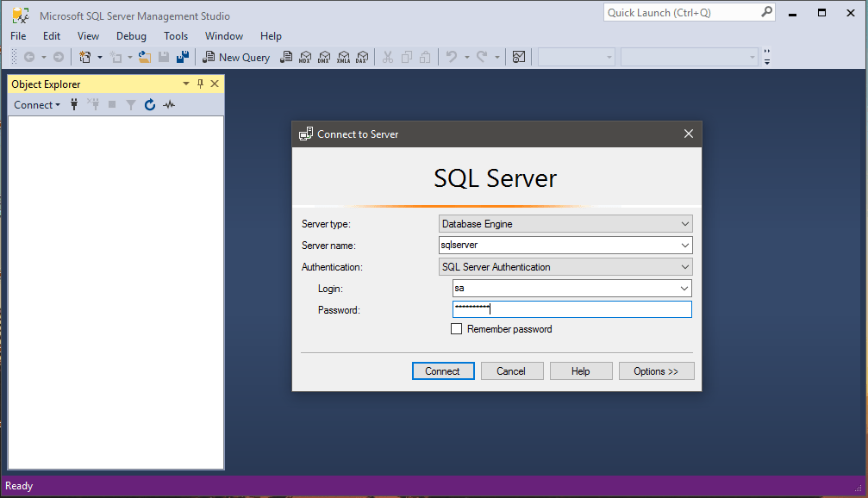Click the New Query toolbar button
This screenshot has height=498, width=868.
pyautogui.click(x=236, y=57)
